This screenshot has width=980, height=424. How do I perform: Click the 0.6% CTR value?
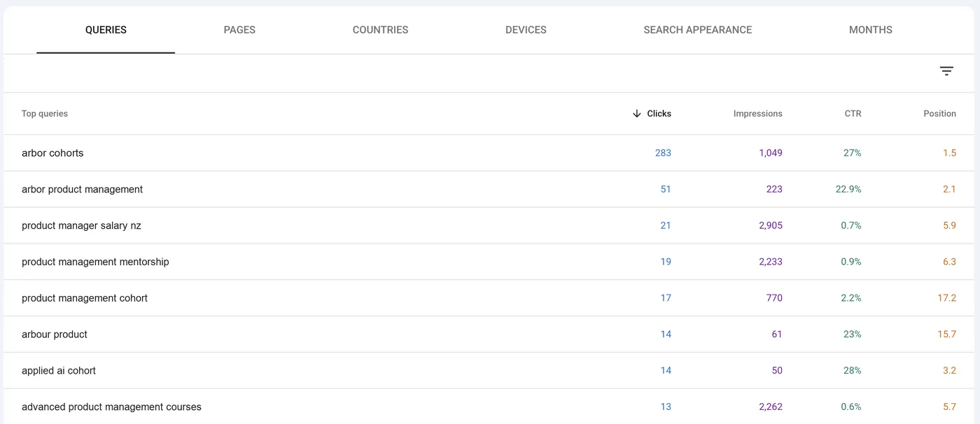(850, 407)
